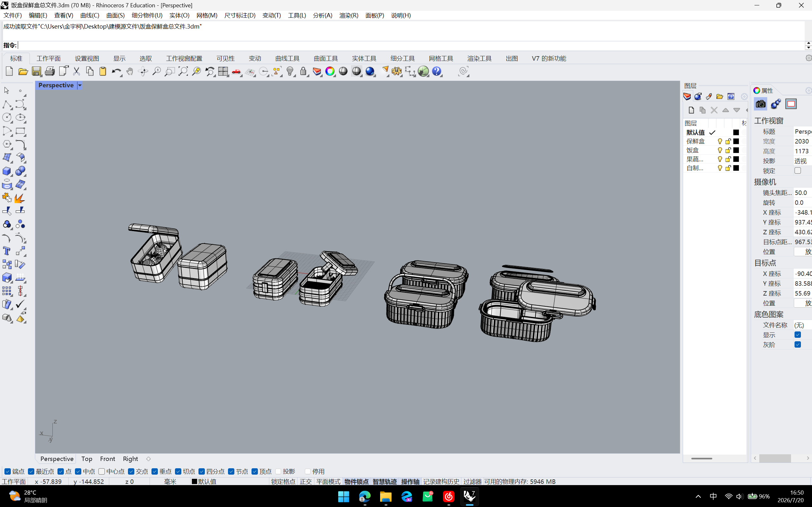812x507 pixels.
Task: Click the Zoom Extents magnifier icon
Action: pos(183,71)
